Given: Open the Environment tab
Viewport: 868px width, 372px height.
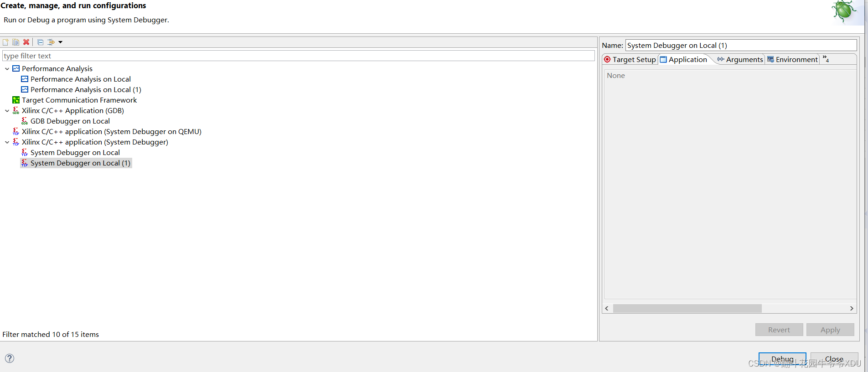Looking at the screenshot, I should 792,59.
